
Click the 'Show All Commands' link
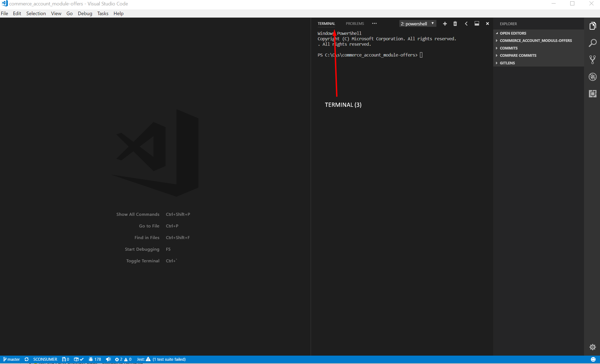138,214
